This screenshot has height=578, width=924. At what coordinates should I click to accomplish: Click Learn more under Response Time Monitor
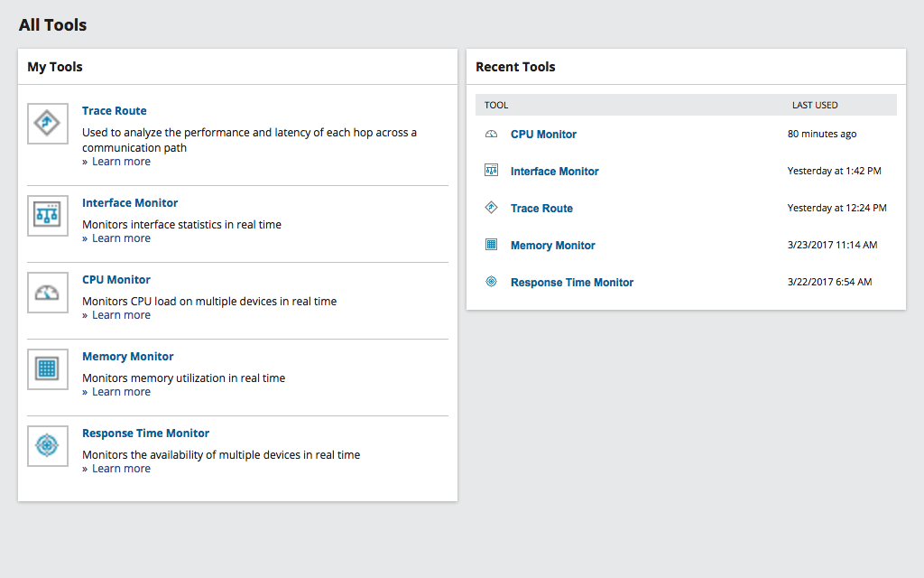point(121,468)
